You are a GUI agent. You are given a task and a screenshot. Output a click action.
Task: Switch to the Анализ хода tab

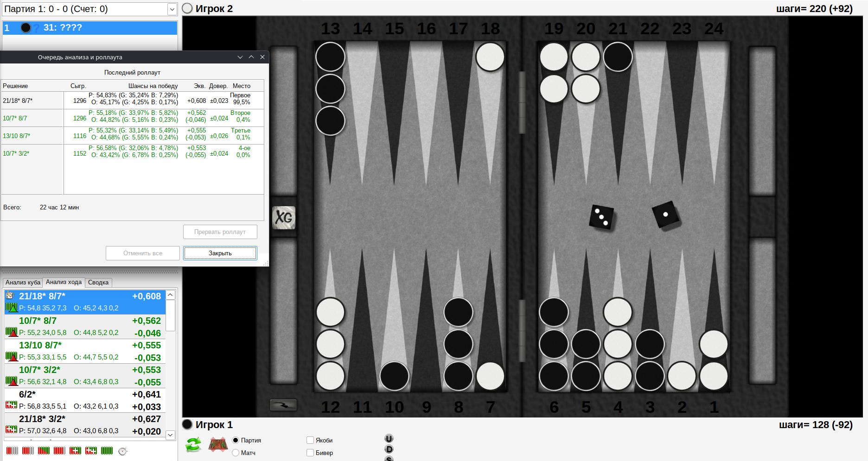(64, 282)
